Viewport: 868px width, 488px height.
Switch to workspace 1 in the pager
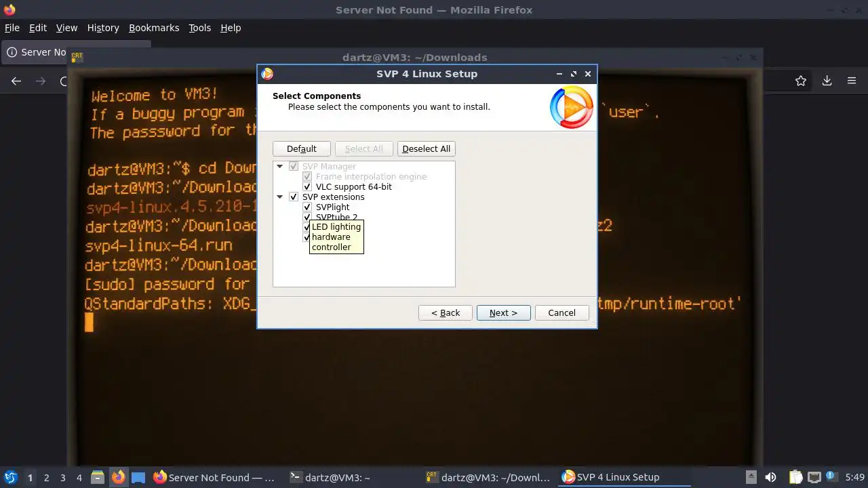(x=30, y=478)
